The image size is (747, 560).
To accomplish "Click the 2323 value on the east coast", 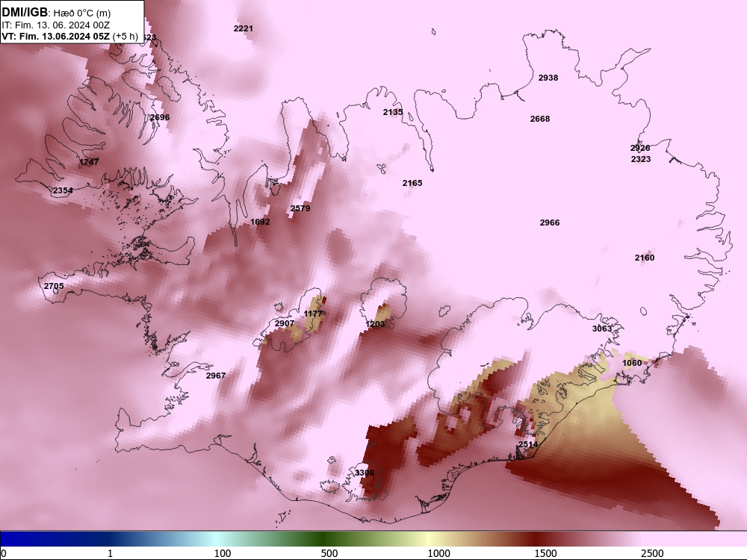I will pyautogui.click(x=641, y=159).
